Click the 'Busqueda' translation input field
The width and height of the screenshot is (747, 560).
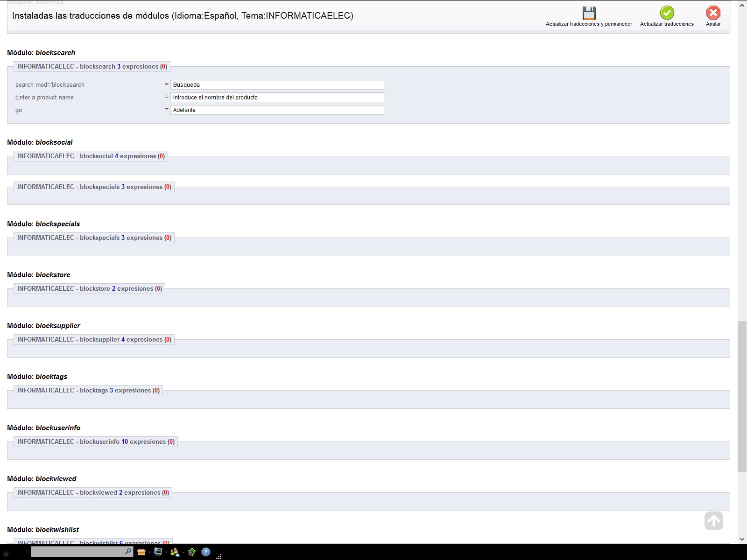click(x=278, y=85)
